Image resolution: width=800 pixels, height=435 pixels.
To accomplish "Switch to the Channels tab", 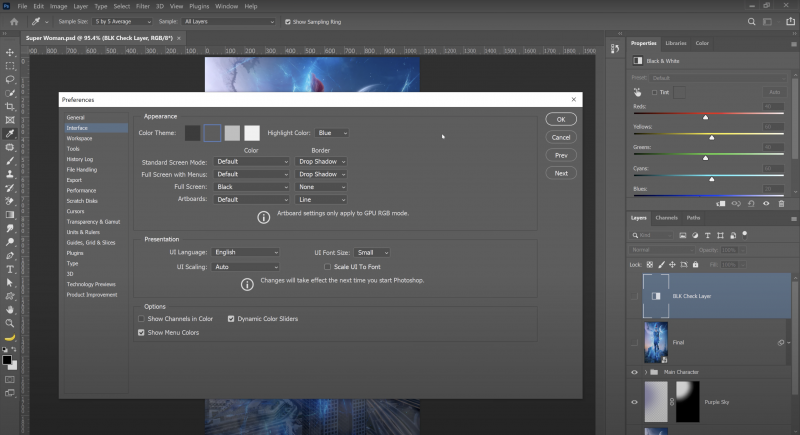I will (x=666, y=218).
